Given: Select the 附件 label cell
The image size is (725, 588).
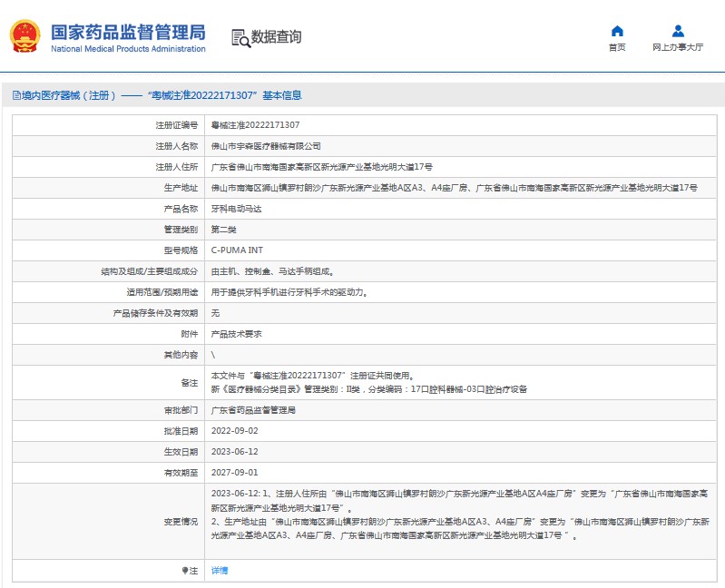Looking at the screenshot, I should click(109, 334).
